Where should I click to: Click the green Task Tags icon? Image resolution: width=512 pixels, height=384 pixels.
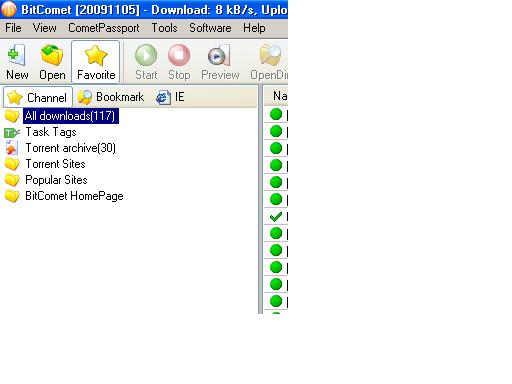12,133
